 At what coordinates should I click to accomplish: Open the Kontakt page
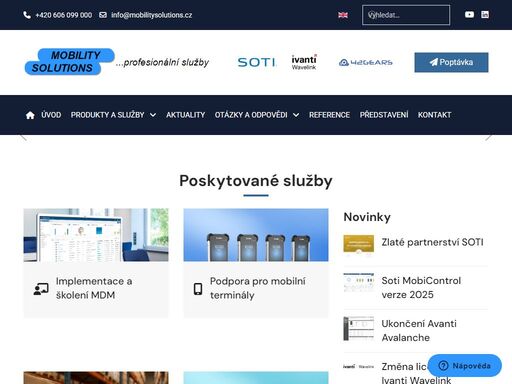tap(435, 115)
